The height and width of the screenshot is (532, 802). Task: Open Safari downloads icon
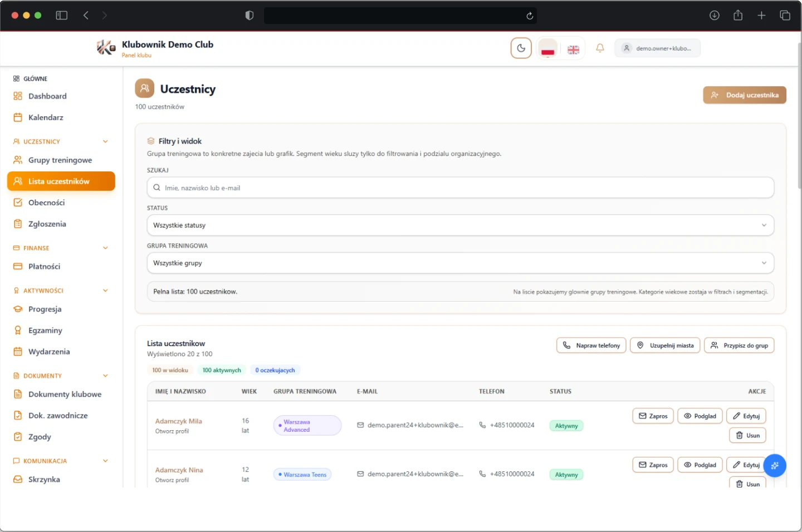click(715, 16)
